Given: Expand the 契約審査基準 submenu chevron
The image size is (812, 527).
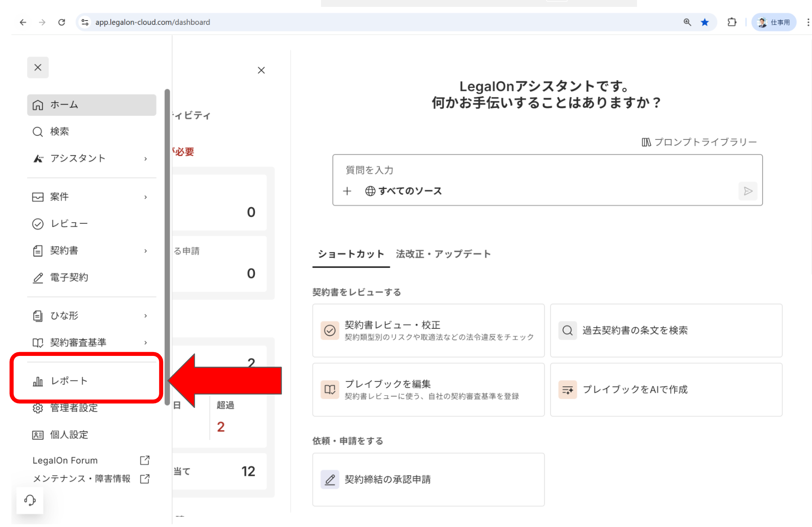Looking at the screenshot, I should 146,343.
